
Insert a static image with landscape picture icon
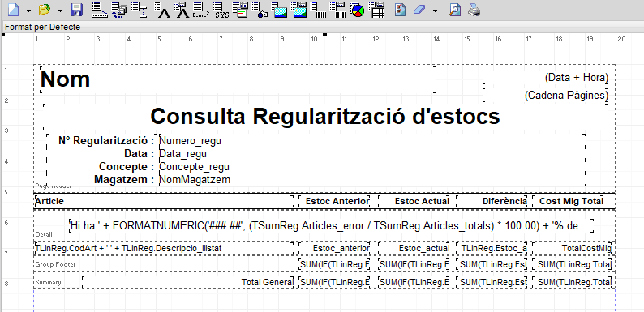point(280,10)
